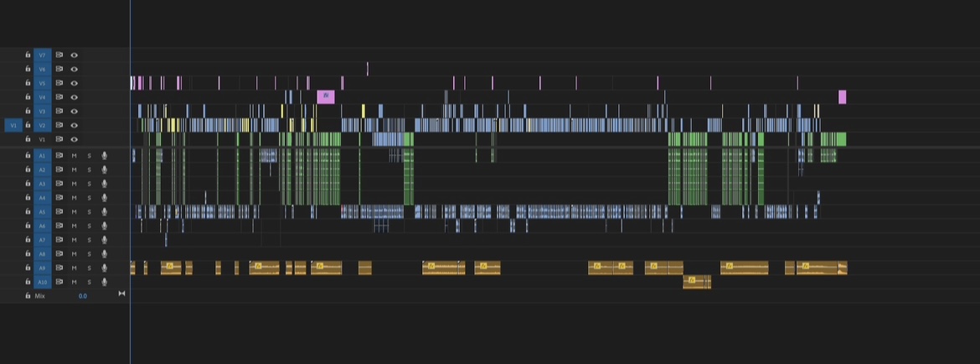The width and height of the screenshot is (980, 364).
Task: Solo the A2 audio track
Action: tap(89, 169)
